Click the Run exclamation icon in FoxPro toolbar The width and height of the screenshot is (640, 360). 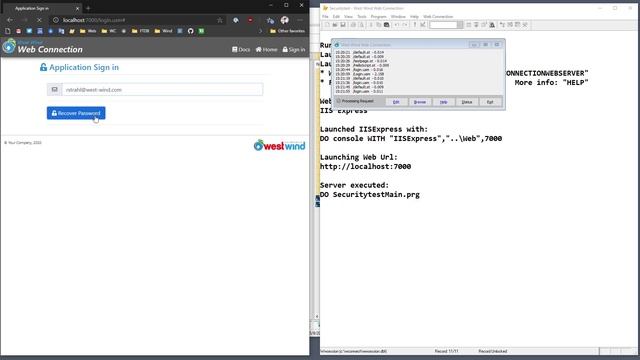[415, 25]
